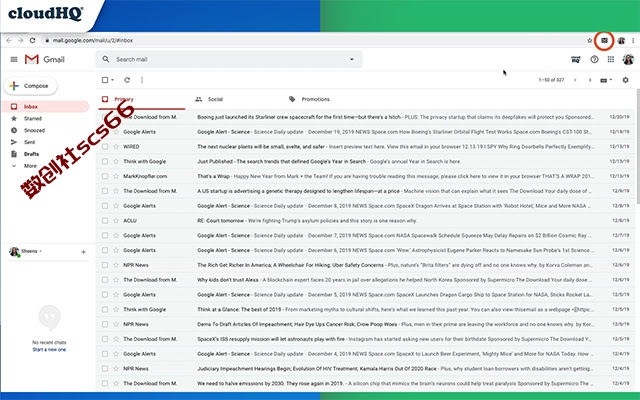
Task: Expand the select-all dropdown arrow
Action: (x=112, y=80)
